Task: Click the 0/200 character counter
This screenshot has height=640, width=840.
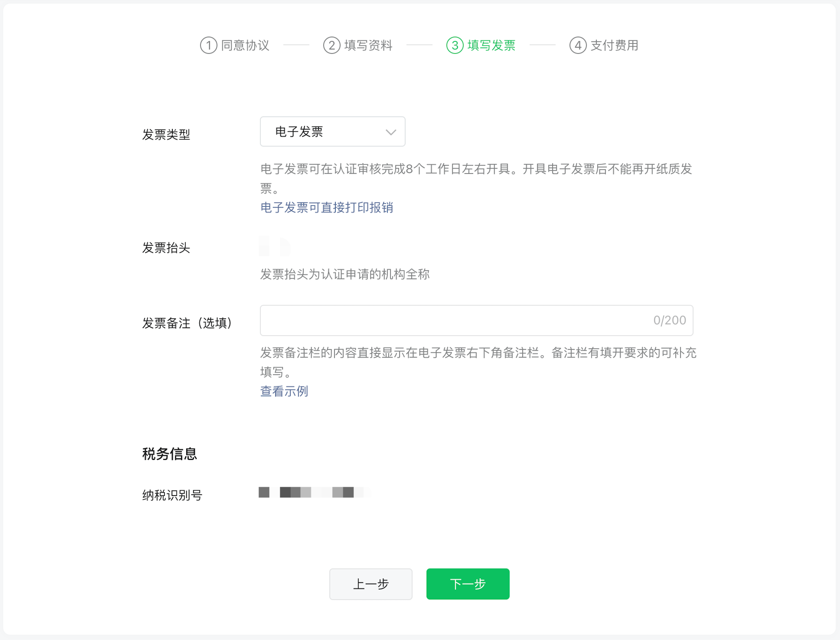Action: [x=669, y=320]
